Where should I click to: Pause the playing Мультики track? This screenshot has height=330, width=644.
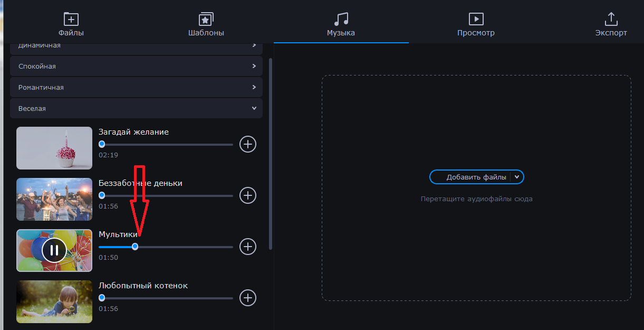tap(54, 250)
